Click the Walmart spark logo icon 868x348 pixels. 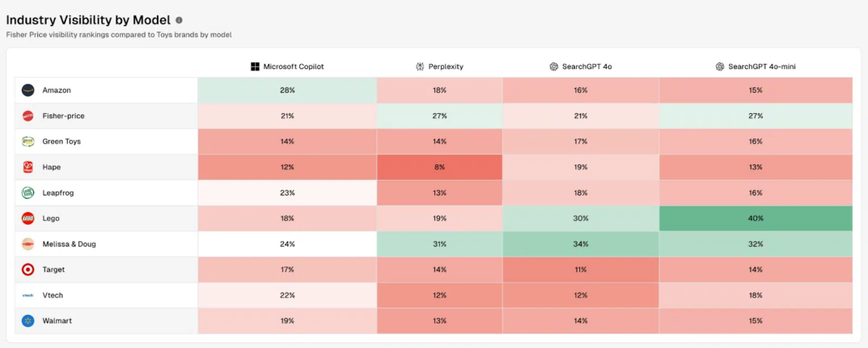click(28, 320)
